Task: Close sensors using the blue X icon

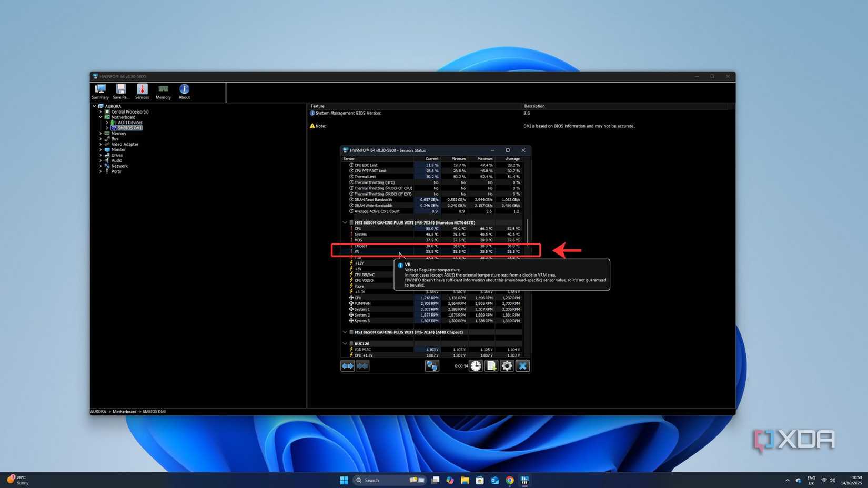Action: click(522, 366)
